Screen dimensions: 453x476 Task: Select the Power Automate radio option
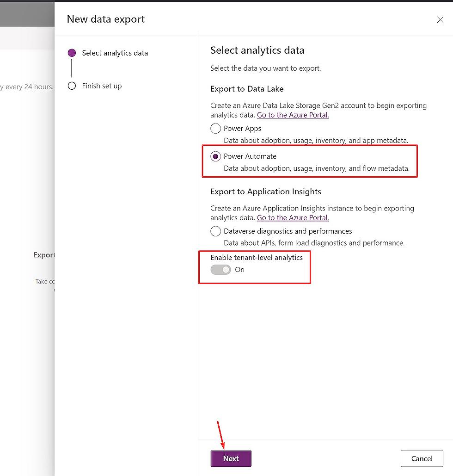(x=215, y=156)
